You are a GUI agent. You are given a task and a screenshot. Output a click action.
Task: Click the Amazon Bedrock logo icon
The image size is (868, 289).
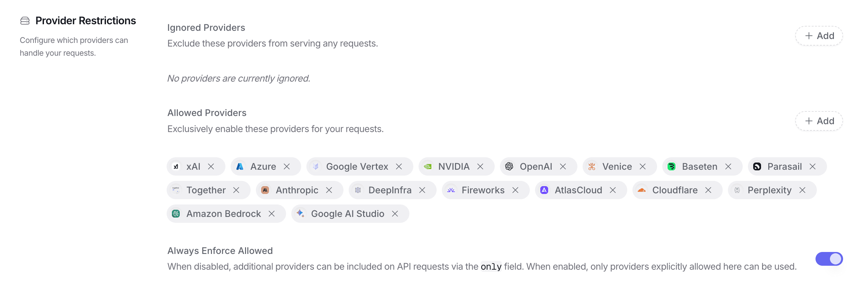pos(176,214)
